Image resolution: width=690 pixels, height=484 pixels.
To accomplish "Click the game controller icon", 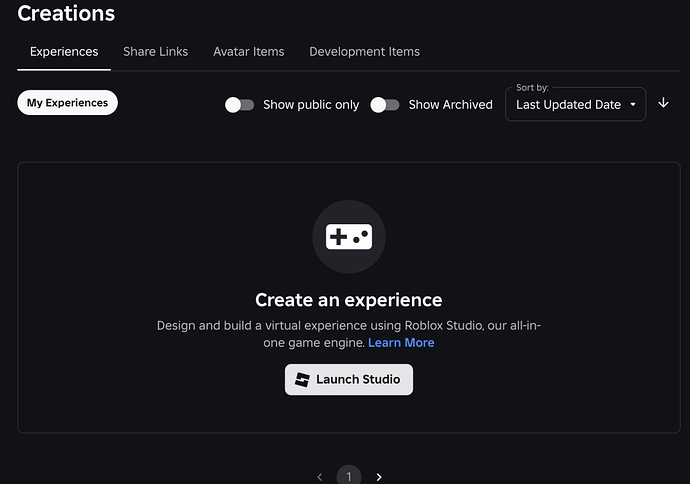I will tap(349, 237).
